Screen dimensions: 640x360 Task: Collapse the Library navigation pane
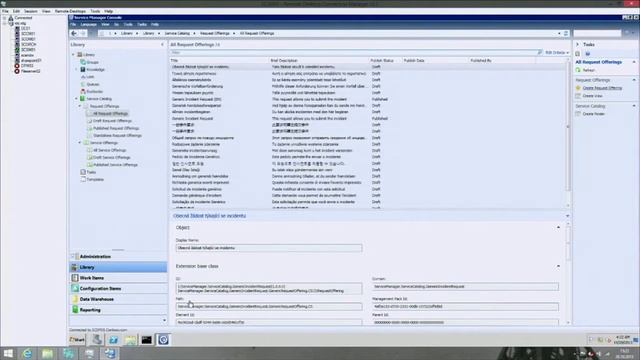[162, 44]
